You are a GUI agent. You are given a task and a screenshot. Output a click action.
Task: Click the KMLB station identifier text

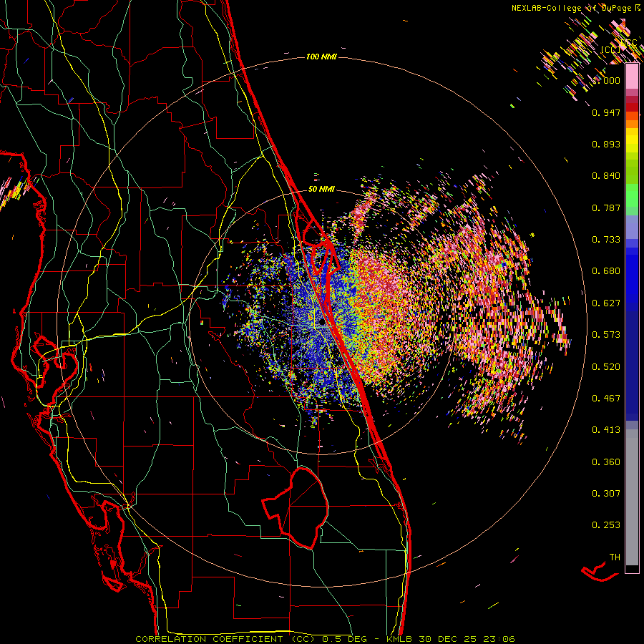click(x=401, y=639)
